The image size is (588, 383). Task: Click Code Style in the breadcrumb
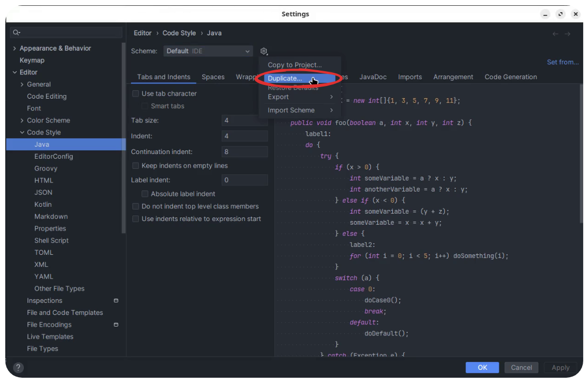pyautogui.click(x=179, y=33)
